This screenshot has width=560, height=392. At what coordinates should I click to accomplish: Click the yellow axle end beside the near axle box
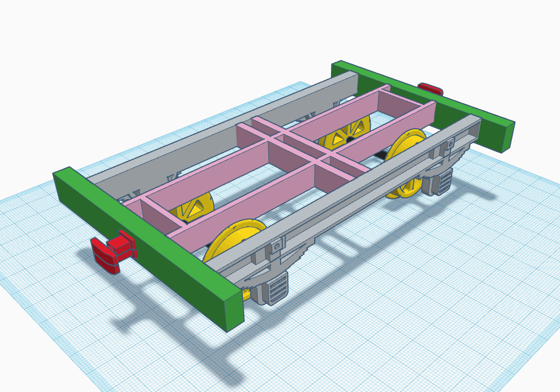point(247,294)
